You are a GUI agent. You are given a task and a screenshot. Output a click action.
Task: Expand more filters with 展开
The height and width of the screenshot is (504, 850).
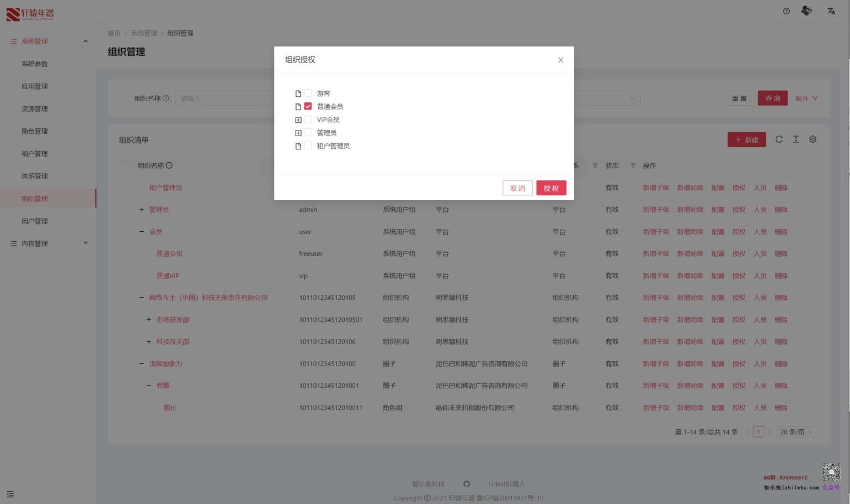tap(806, 98)
